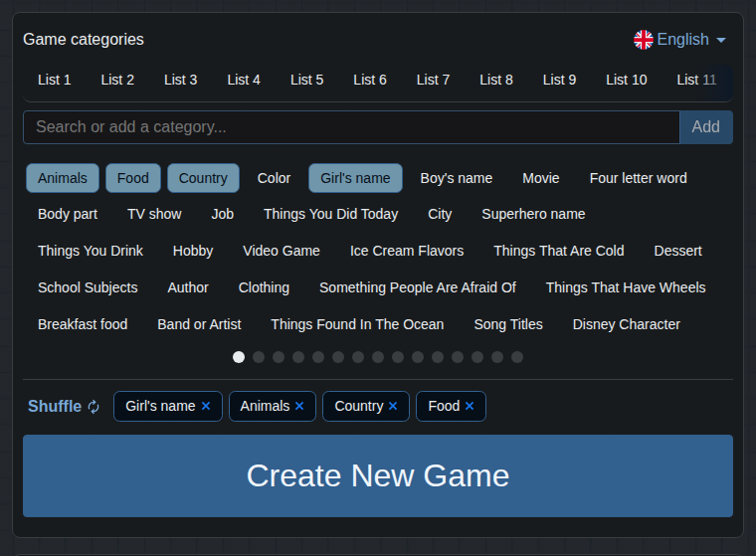Image resolution: width=756 pixels, height=556 pixels.
Task: Select the Song Titles category
Action: (x=508, y=324)
